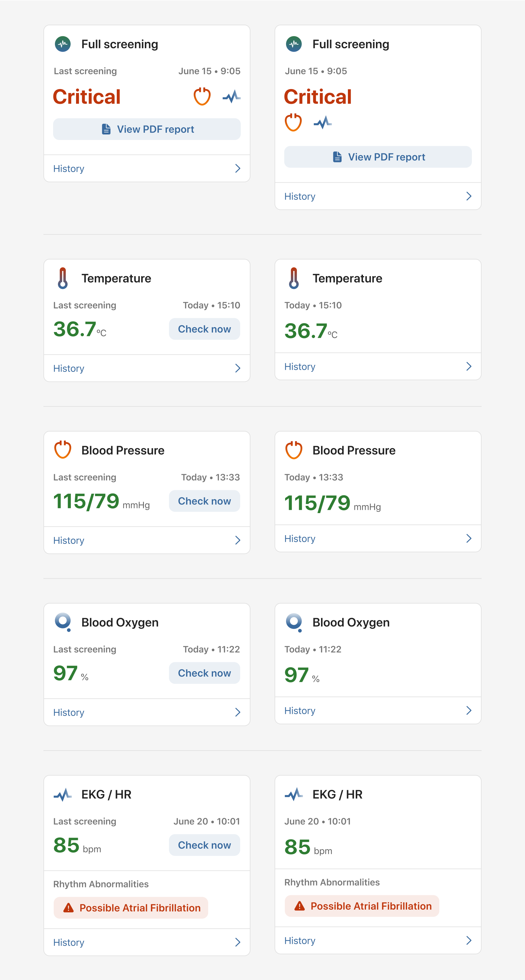Open the History link on the right EKG / HR card

(300, 940)
